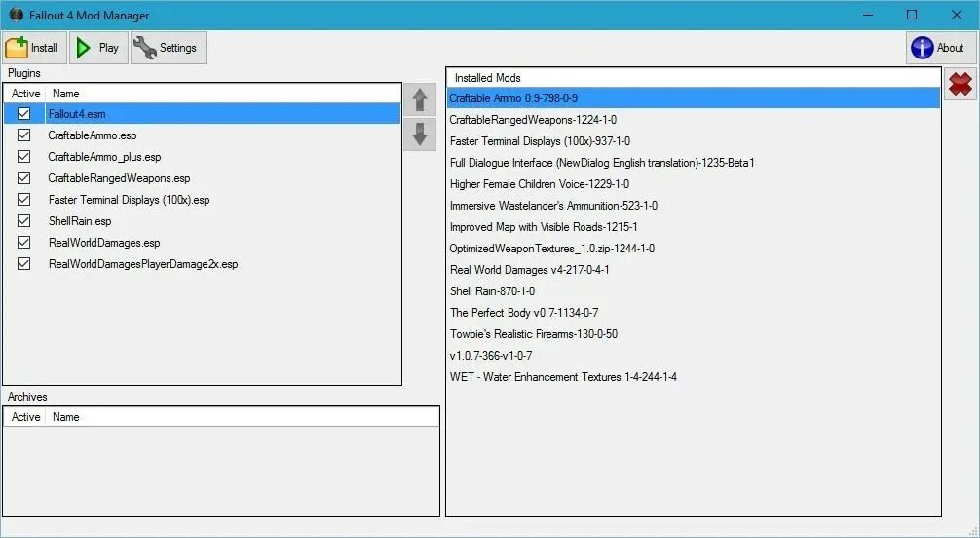This screenshot has height=538, width=980.
Task: Click the Fallout icon in title bar
Action: (17, 15)
